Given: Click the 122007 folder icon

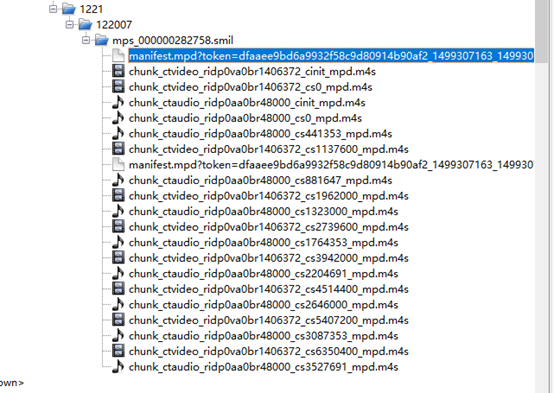Looking at the screenshot, I should pos(85,24).
